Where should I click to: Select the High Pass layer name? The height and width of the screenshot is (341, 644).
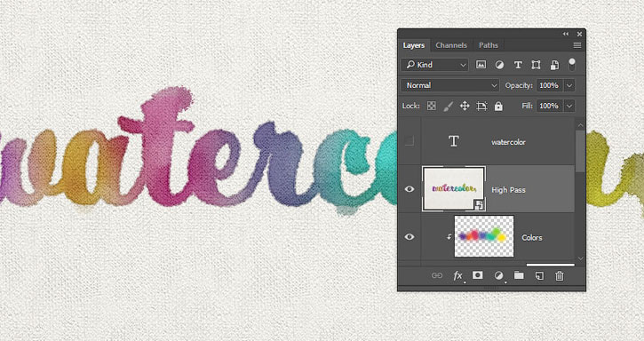[x=508, y=190]
